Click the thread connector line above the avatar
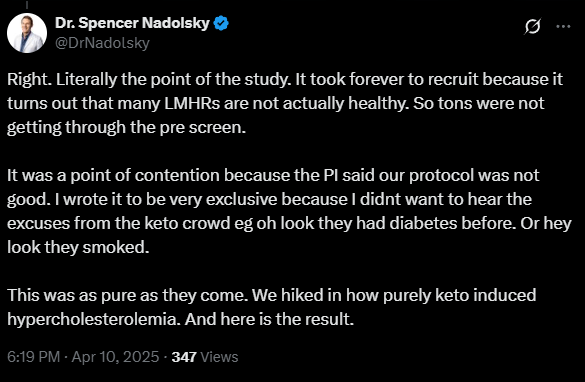585x382 pixels. pyautogui.click(x=27, y=5)
